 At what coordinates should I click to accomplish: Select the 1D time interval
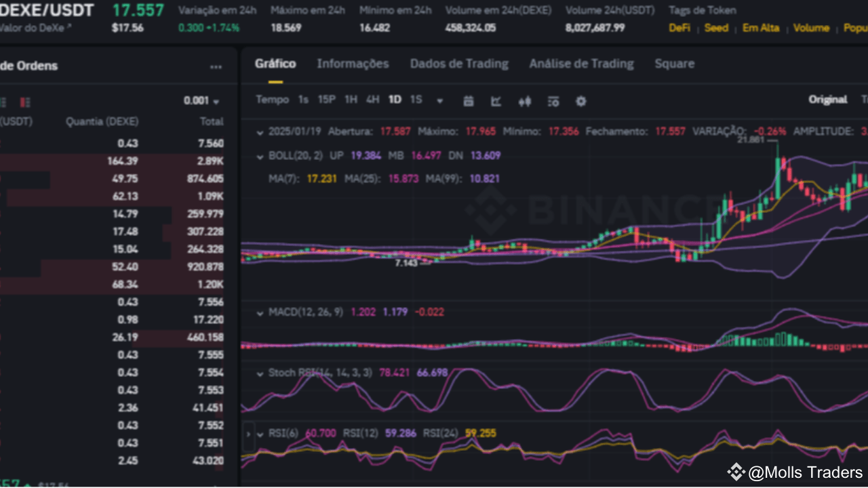tap(395, 100)
